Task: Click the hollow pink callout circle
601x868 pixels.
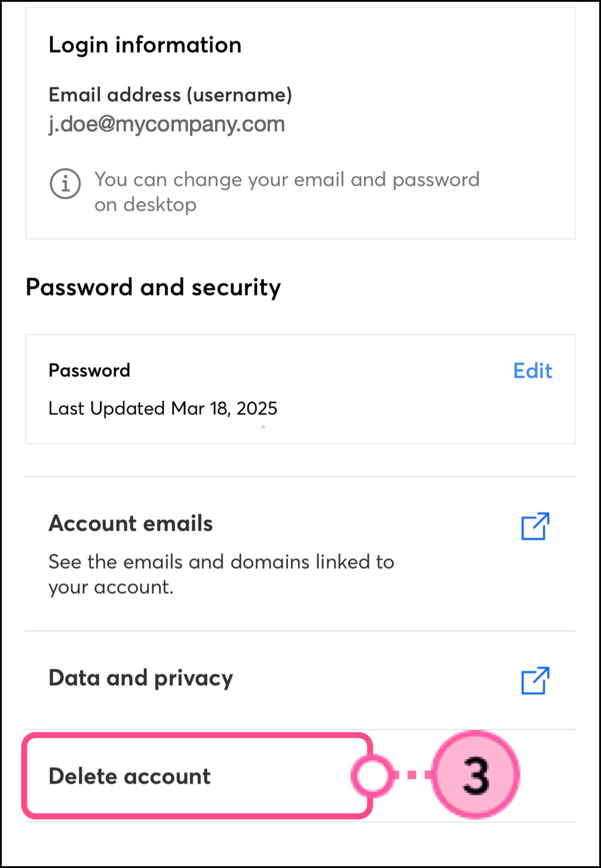Action: 372,775
